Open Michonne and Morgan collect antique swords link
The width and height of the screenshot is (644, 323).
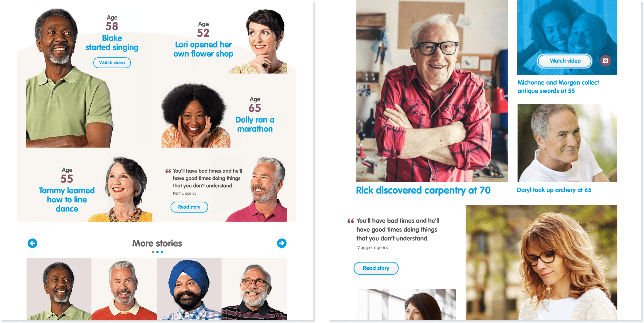(558, 87)
